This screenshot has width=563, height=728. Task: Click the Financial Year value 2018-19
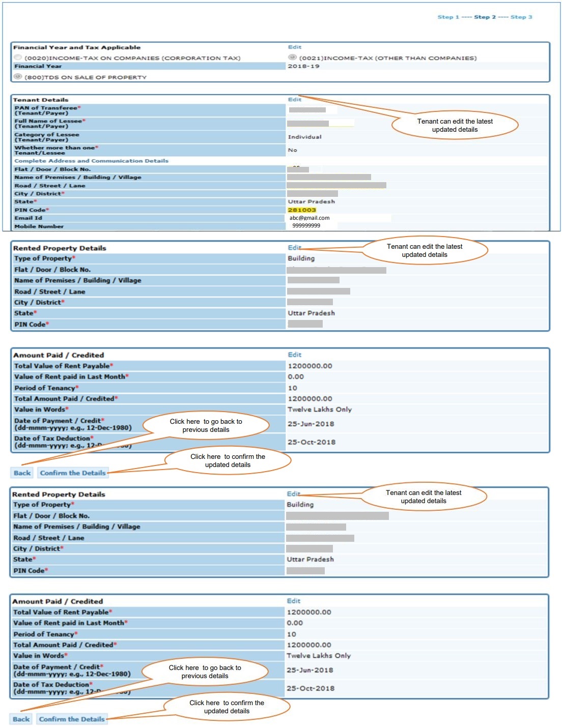coord(300,68)
